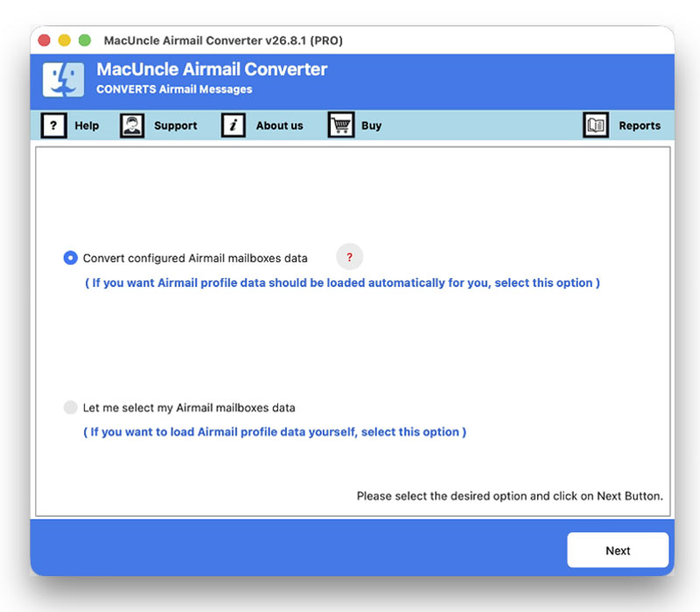Screen dimensions: 700x612
Task: Open the Help toolbar label
Action: pos(87,126)
